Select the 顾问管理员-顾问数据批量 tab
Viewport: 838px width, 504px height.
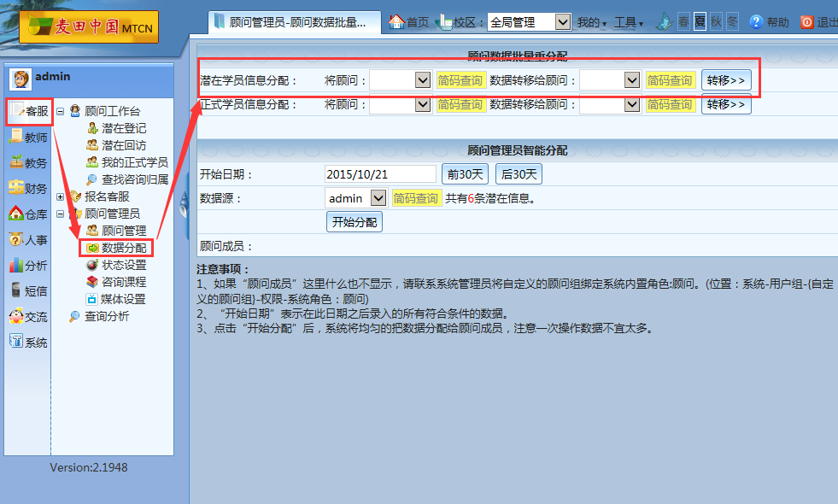[295, 22]
